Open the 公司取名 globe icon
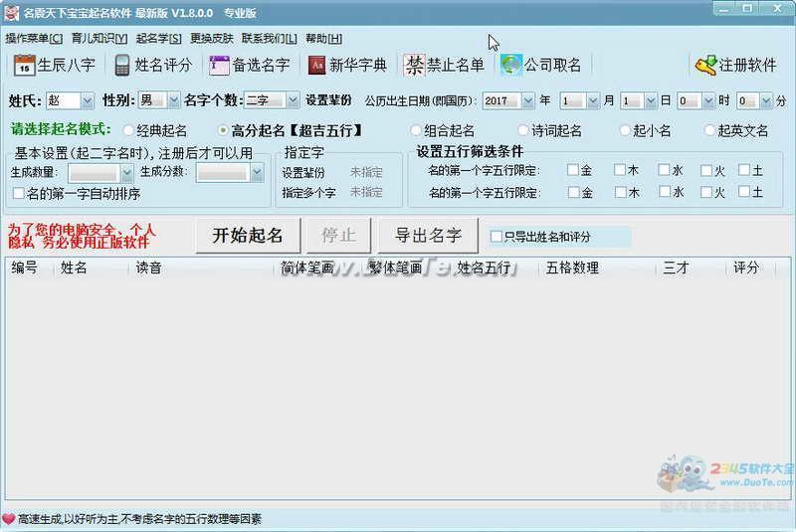 511,66
